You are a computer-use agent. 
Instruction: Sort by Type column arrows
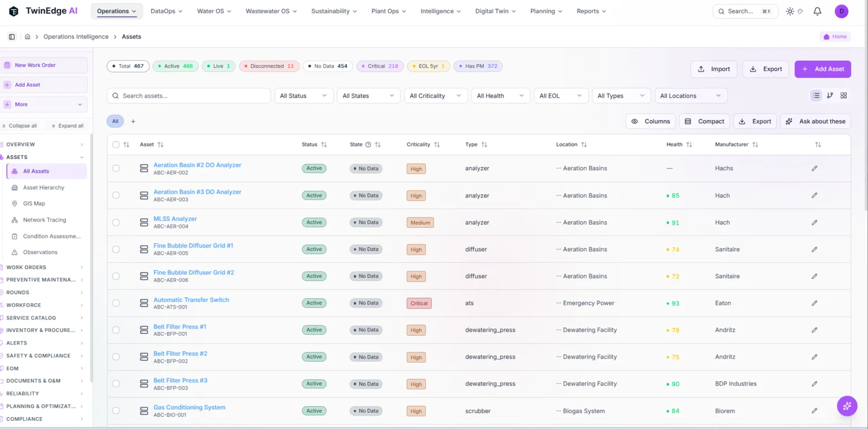click(x=484, y=145)
